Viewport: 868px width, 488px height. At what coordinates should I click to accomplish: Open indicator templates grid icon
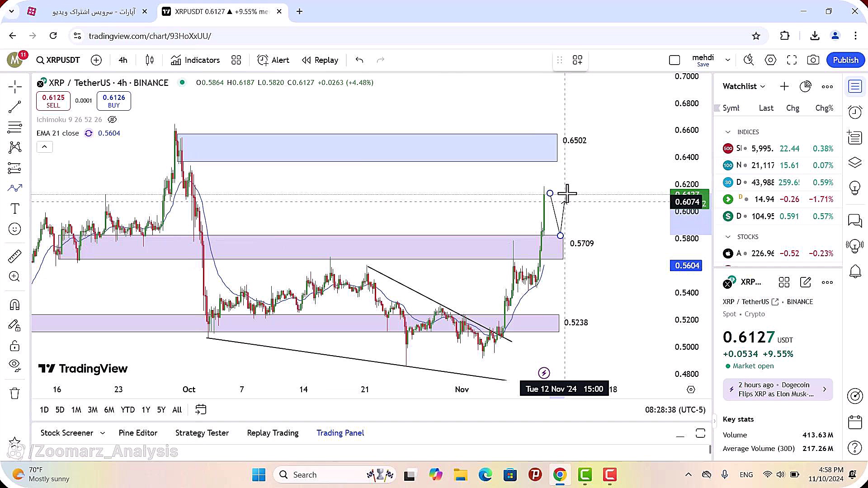click(236, 60)
